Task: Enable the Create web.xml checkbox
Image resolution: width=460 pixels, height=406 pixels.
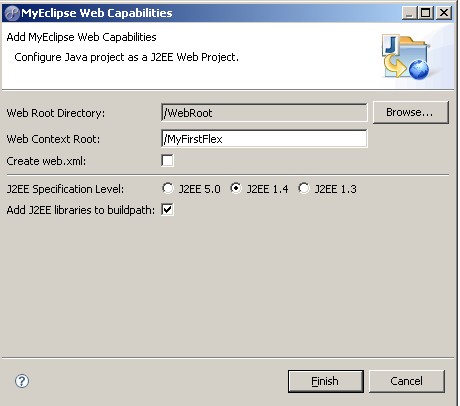Action: point(167,161)
